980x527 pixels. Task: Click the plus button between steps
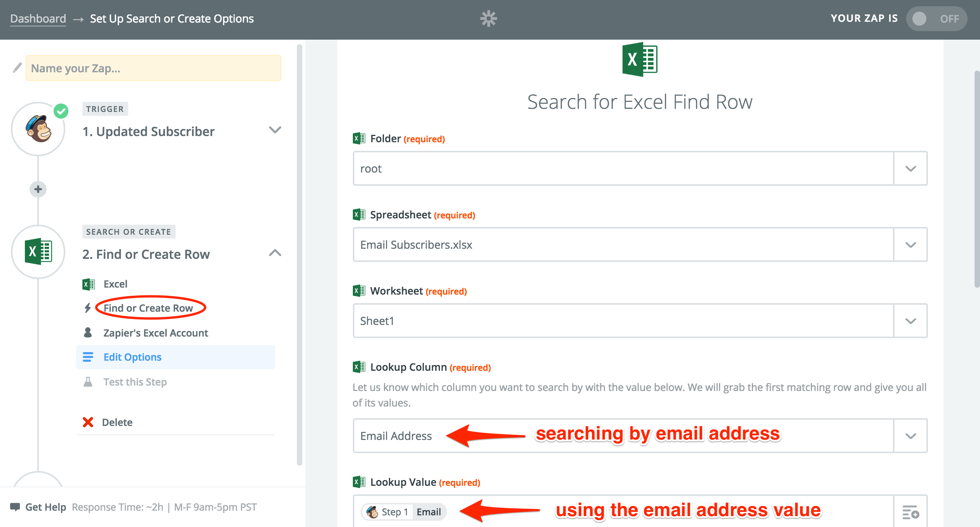click(x=38, y=190)
